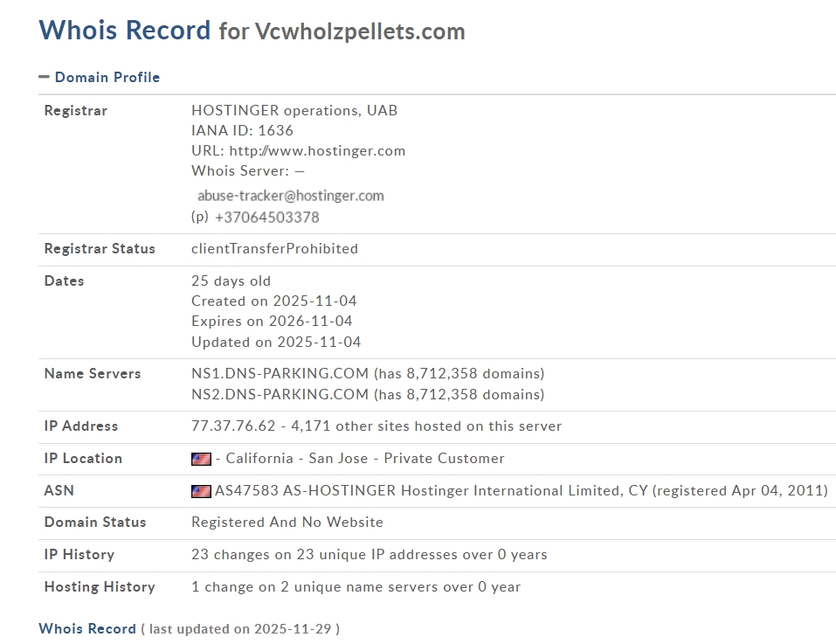The image size is (836, 644).
Task: Click the 8,712,358 domains count for NS1
Action: click(x=459, y=373)
